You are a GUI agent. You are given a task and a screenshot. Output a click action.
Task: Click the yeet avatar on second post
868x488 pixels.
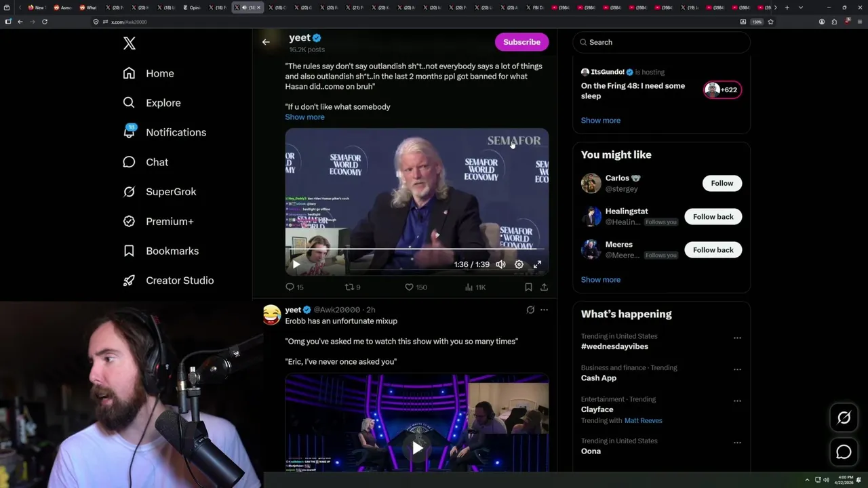click(x=272, y=314)
